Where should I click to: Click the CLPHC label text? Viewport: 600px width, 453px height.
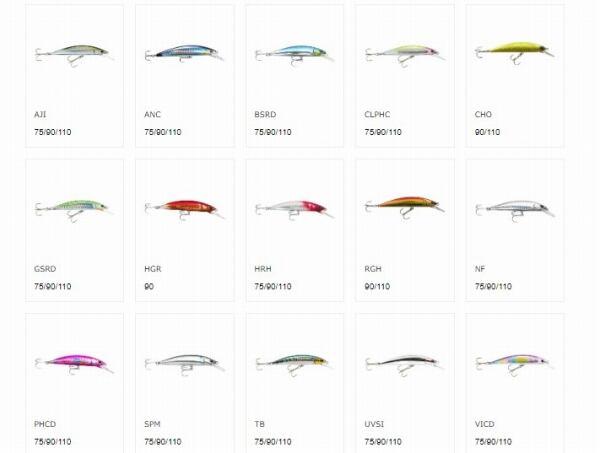[x=377, y=114]
